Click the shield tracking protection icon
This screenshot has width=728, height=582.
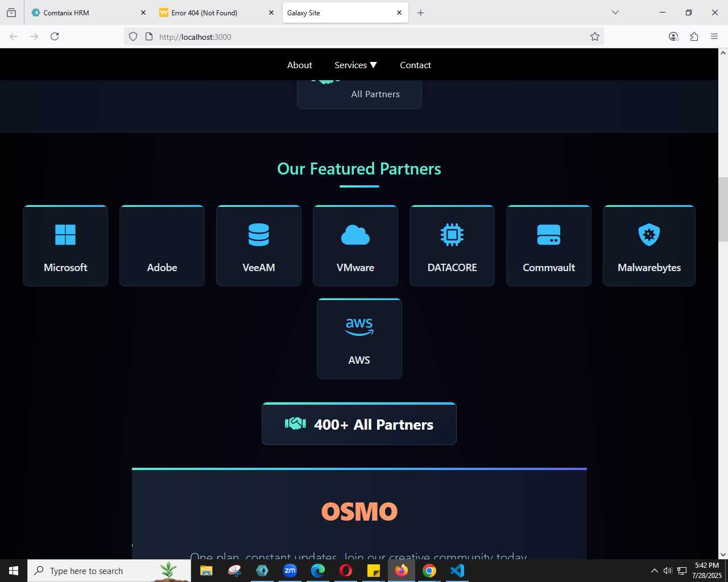tap(133, 36)
